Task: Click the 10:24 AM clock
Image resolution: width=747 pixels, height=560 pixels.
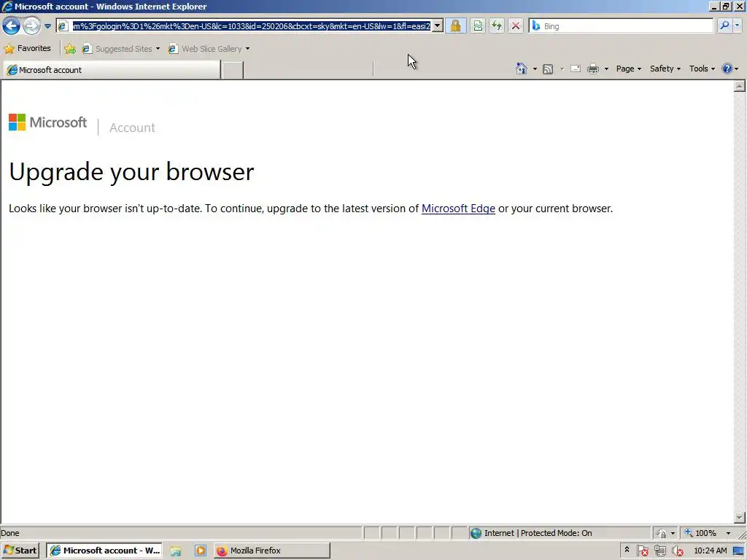Action: 711,551
